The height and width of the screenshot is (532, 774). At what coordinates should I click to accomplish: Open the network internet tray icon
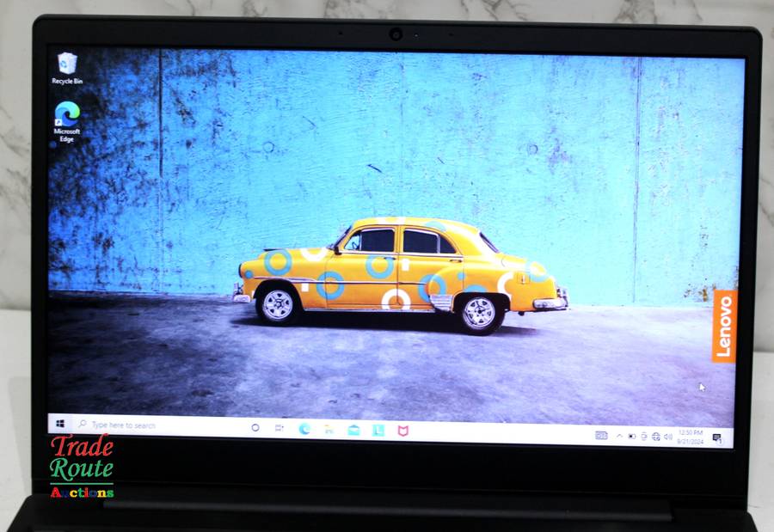(x=656, y=437)
